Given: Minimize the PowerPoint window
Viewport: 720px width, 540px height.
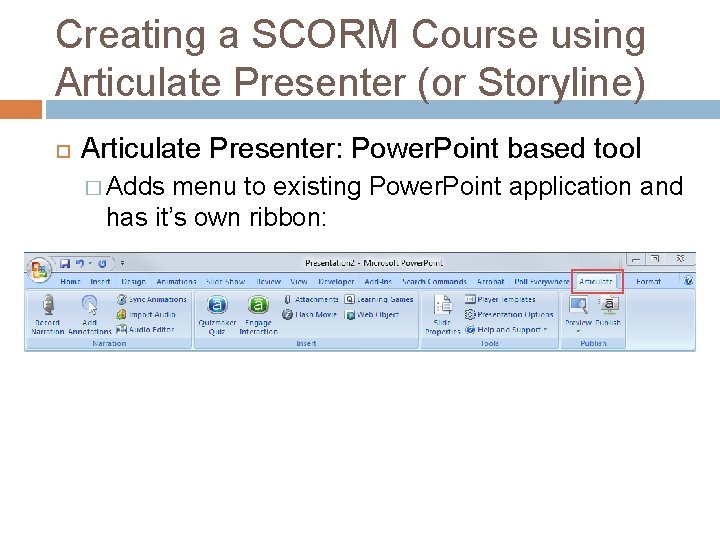Looking at the screenshot, I should pyautogui.click(x=636, y=259).
